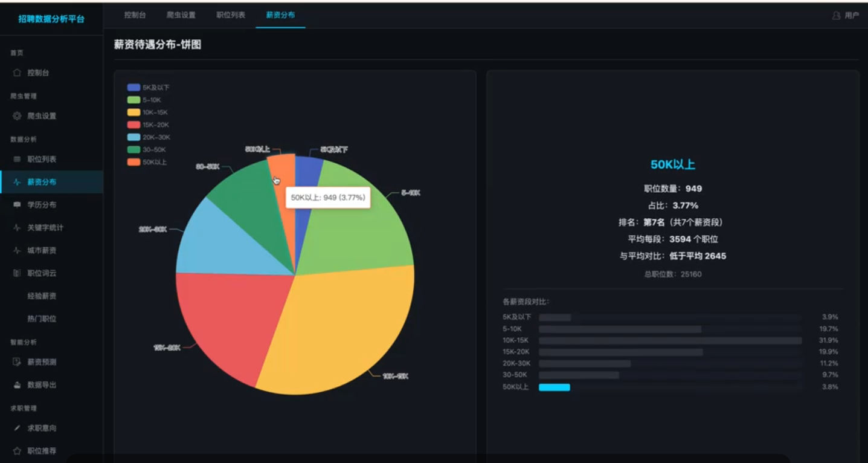Click the 职位列表 list icon in sidebar
Viewport: 868px width, 463px height.
(17, 159)
